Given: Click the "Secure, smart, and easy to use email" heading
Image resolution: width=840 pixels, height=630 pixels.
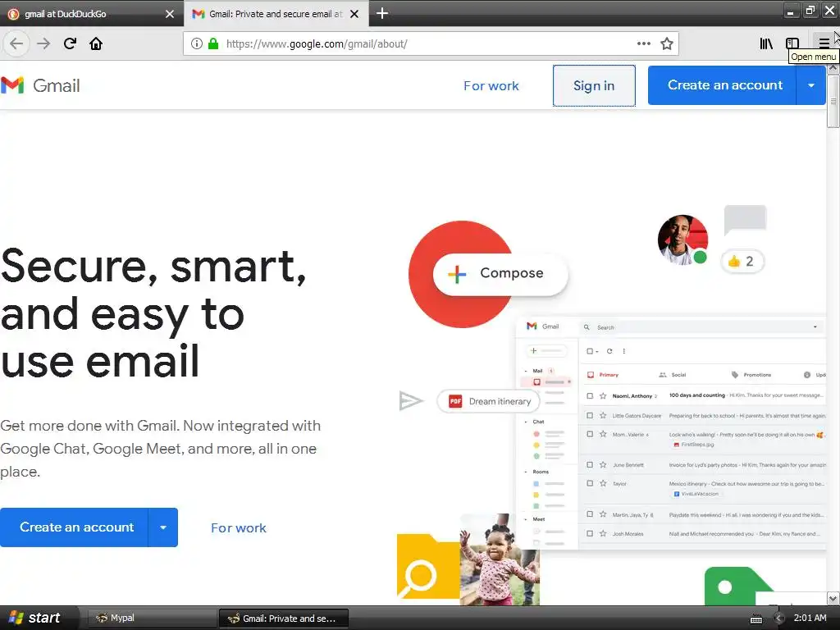Looking at the screenshot, I should coord(153,313).
